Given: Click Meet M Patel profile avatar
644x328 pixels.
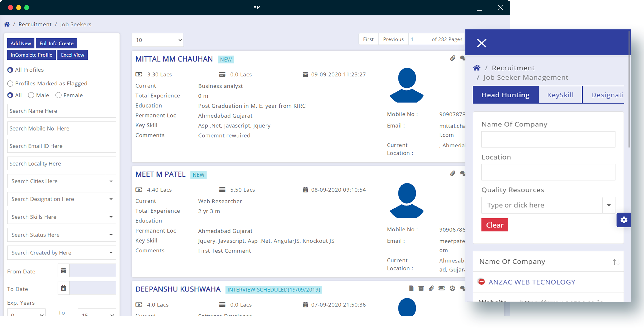Looking at the screenshot, I should (407, 200).
